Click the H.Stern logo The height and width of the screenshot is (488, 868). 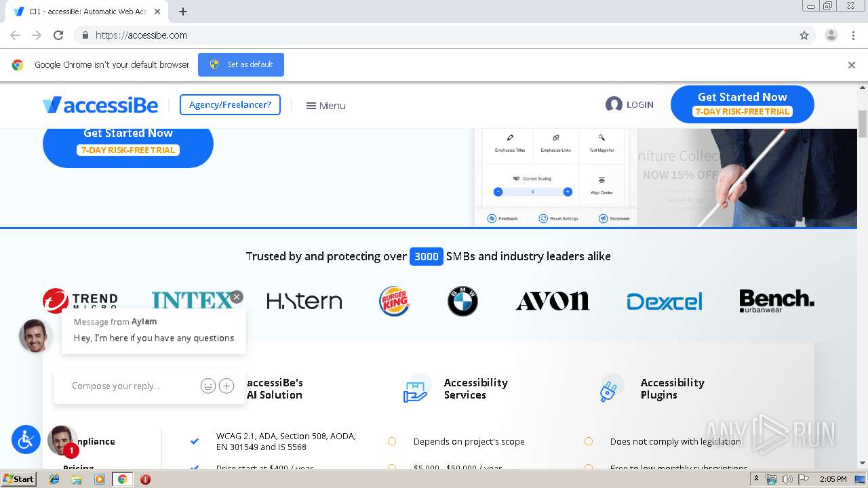click(304, 301)
